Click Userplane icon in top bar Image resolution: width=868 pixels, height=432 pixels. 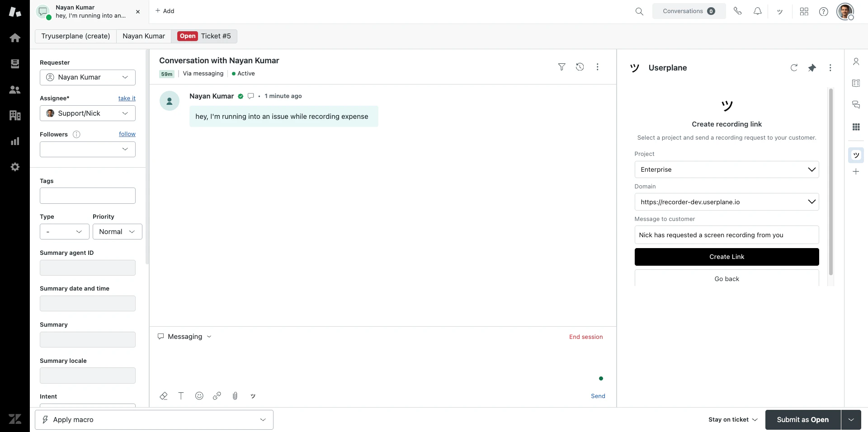click(x=780, y=11)
